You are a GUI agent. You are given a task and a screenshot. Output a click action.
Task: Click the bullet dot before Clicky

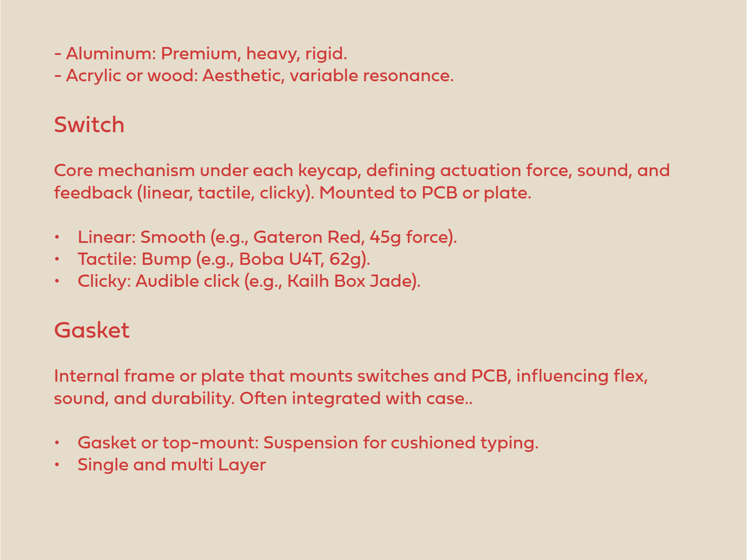[57, 281]
